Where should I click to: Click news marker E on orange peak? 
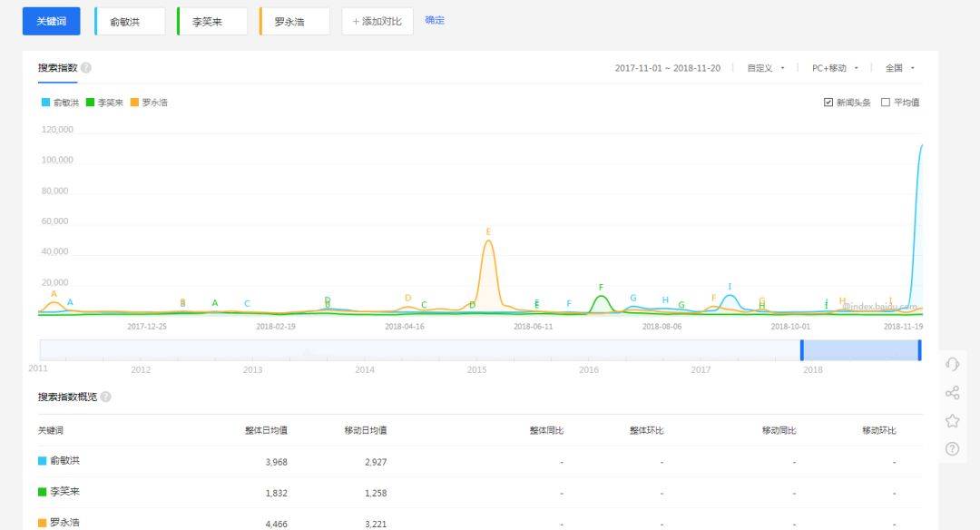click(488, 232)
